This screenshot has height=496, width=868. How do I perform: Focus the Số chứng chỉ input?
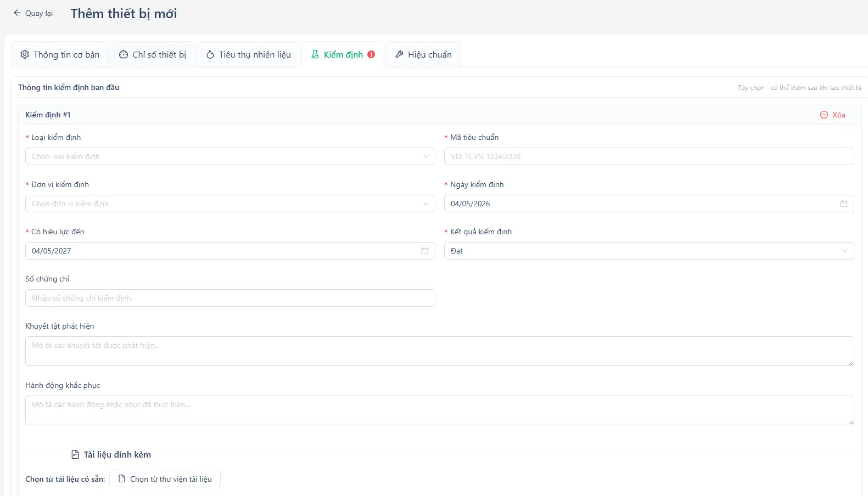pyautogui.click(x=230, y=298)
